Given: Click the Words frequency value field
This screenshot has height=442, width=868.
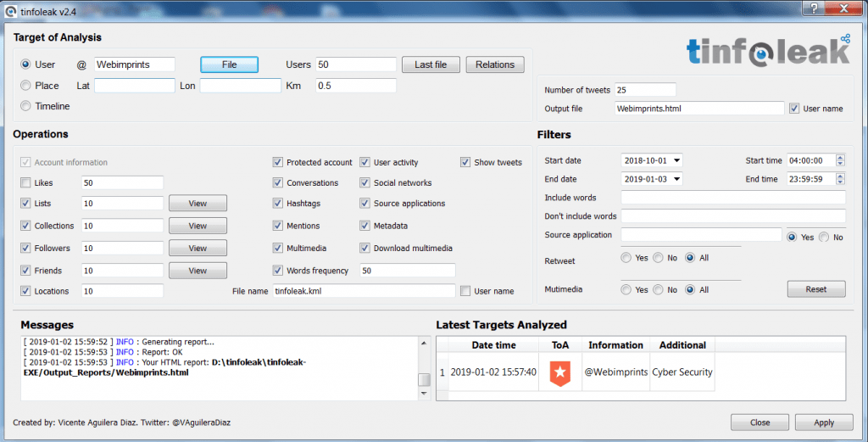Looking at the screenshot, I should [x=408, y=271].
